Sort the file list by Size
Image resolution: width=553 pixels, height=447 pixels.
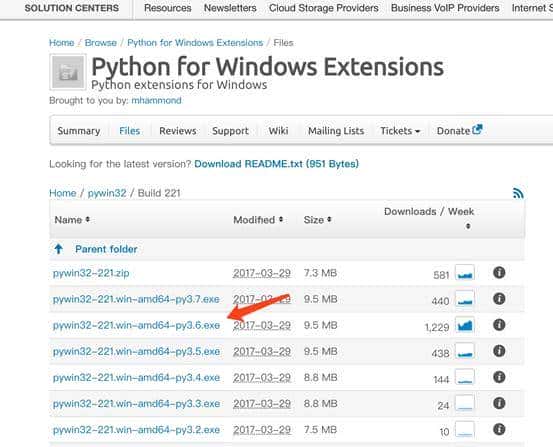(x=317, y=220)
